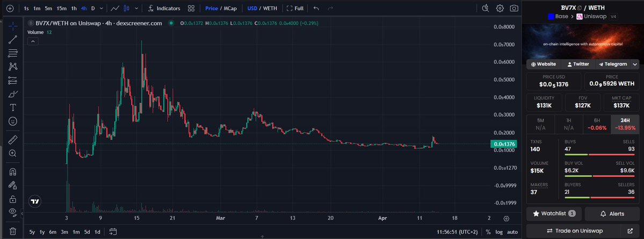644x239 pixels.
Task: Select the candlestick chart style
Action: point(127,8)
